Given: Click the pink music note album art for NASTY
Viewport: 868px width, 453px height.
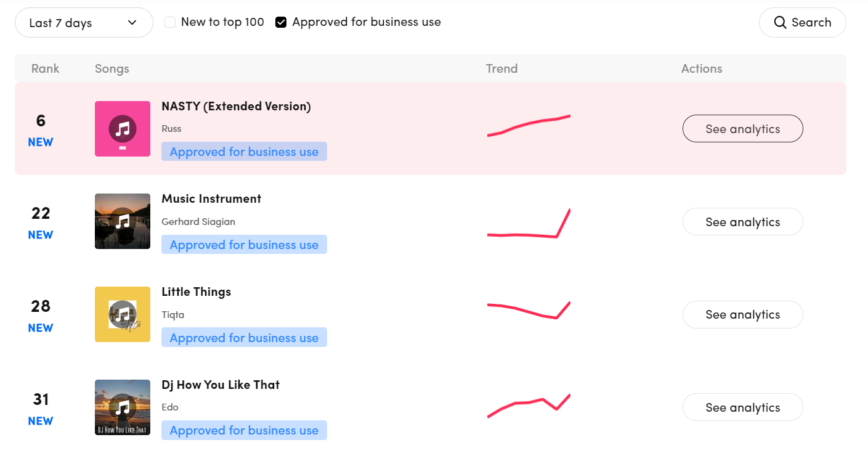Looking at the screenshot, I should [x=122, y=129].
